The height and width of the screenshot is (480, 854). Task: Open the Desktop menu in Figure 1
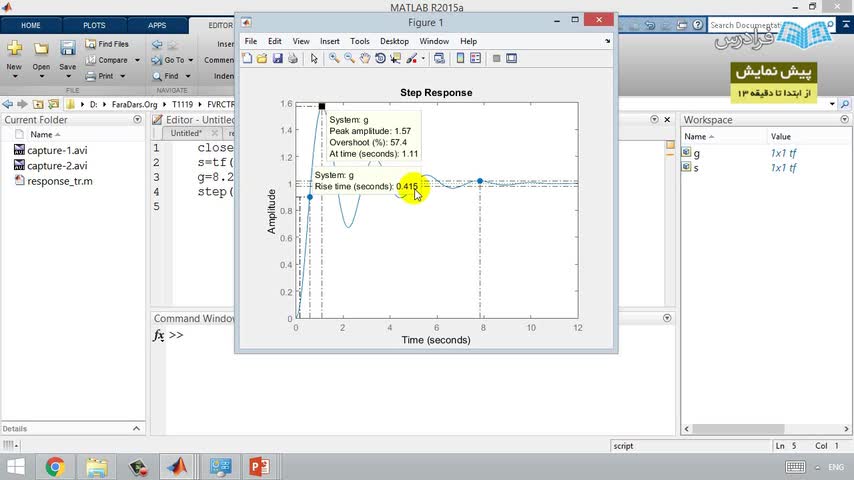point(394,41)
